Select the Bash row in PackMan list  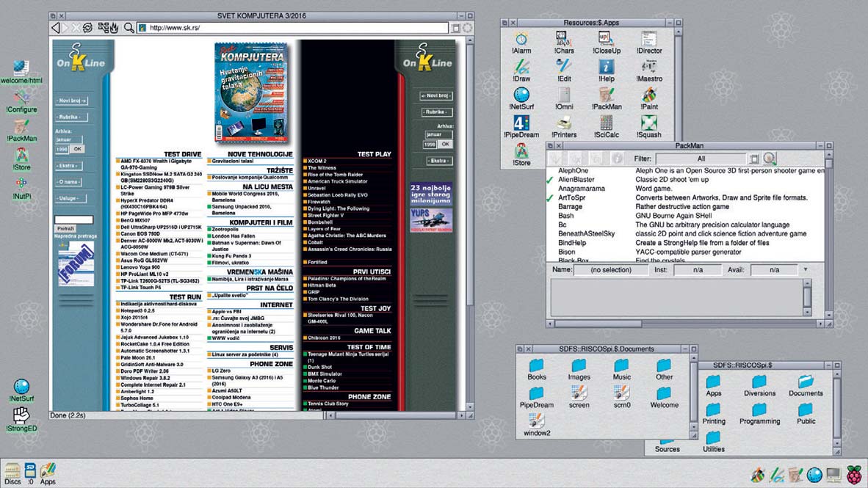[685, 216]
